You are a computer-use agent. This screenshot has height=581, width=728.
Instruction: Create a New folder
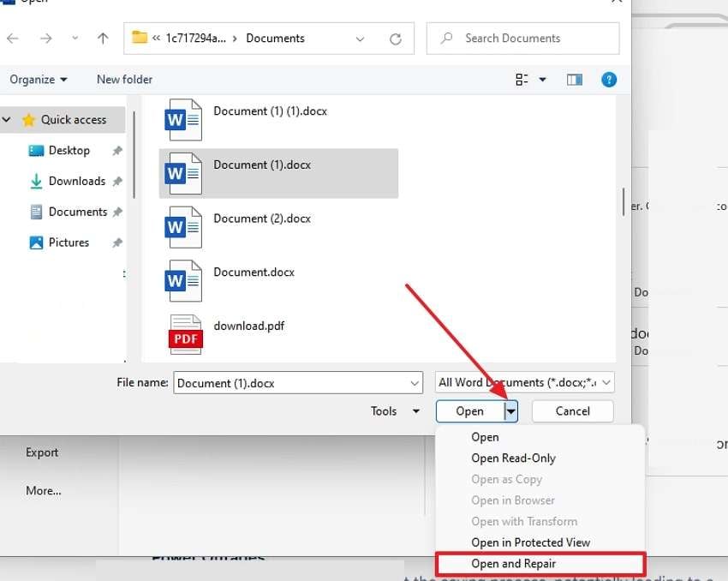coord(124,80)
